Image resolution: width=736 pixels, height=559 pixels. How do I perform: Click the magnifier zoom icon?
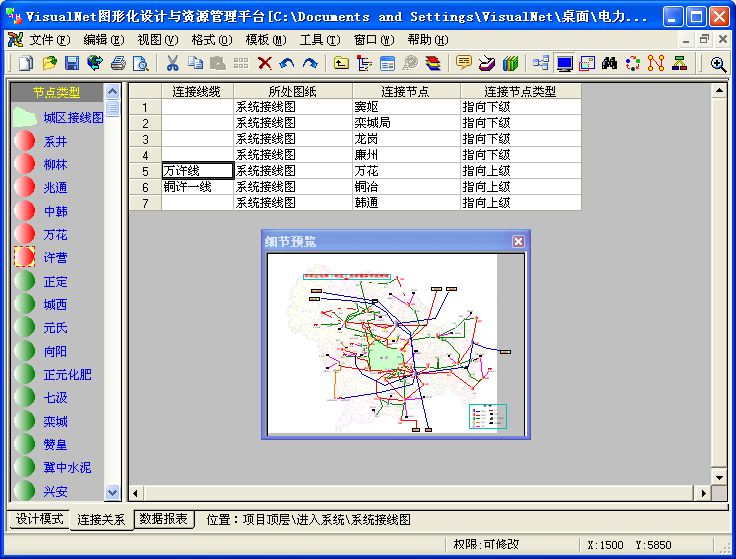click(718, 63)
